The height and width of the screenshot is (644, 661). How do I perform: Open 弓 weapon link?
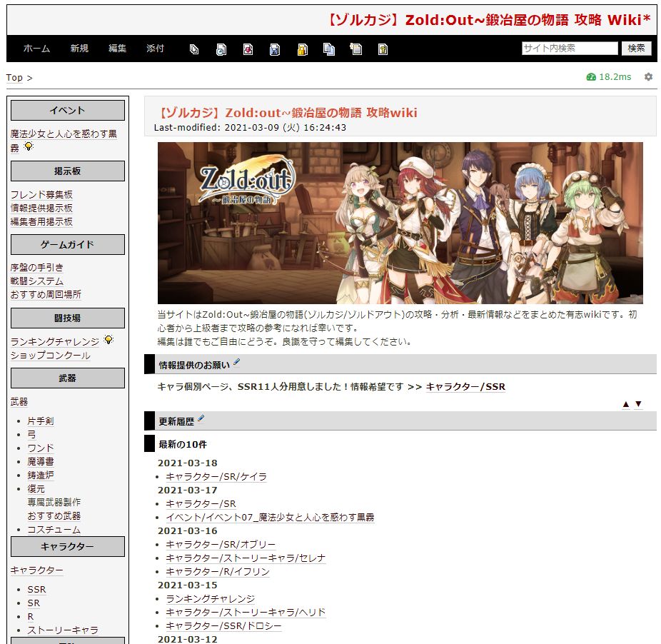pyautogui.click(x=31, y=434)
